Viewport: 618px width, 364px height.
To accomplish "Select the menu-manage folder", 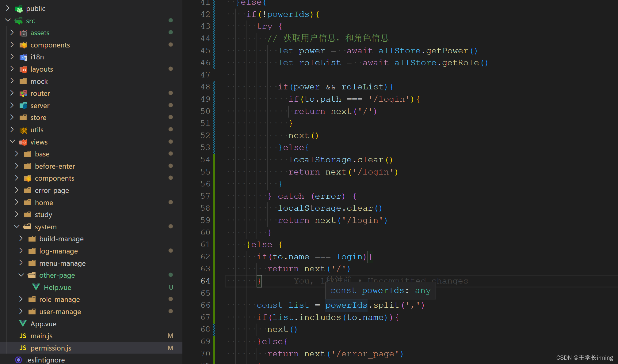I will [62, 263].
